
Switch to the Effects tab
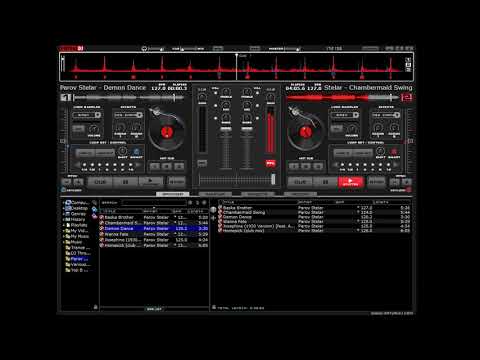tap(258, 194)
